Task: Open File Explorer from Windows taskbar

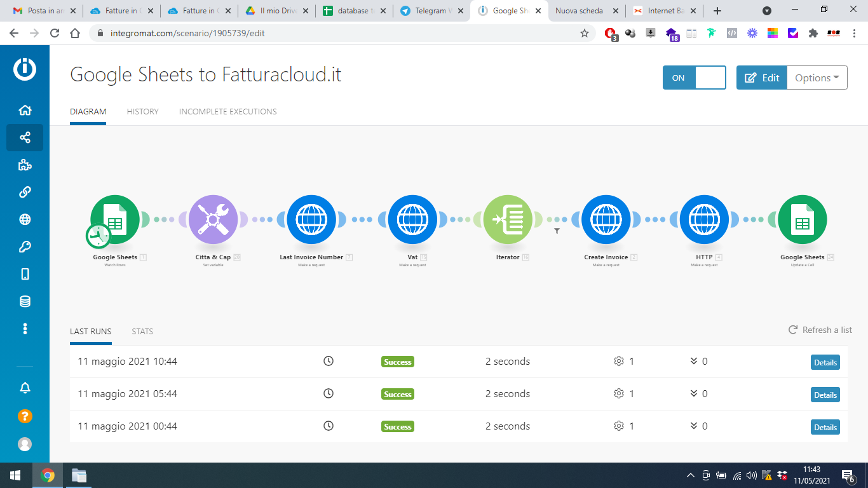Action: click(x=79, y=475)
